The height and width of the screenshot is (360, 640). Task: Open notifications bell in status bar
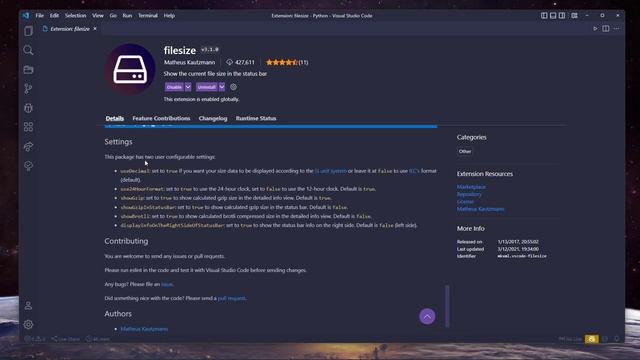point(617,339)
